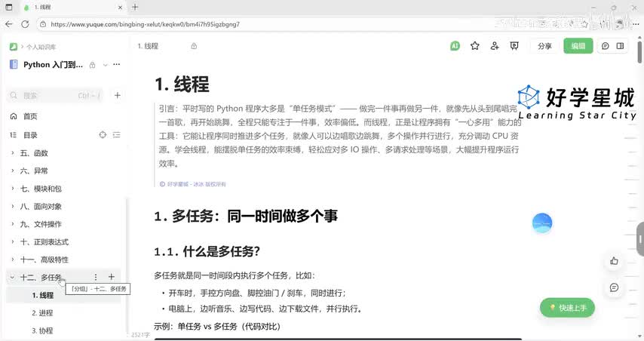Like the document with thumbs-up icon
The image size is (644, 341).
614,261
